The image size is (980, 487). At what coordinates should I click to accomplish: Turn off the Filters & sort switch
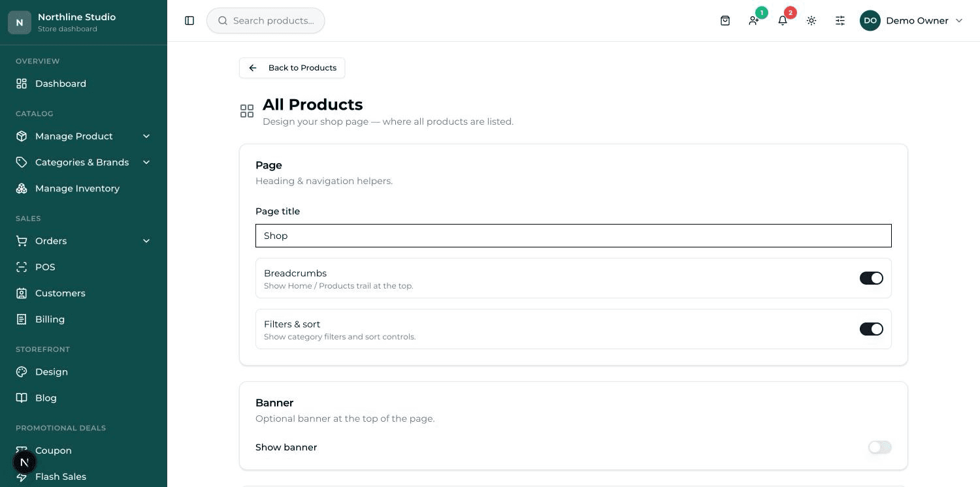point(872,329)
